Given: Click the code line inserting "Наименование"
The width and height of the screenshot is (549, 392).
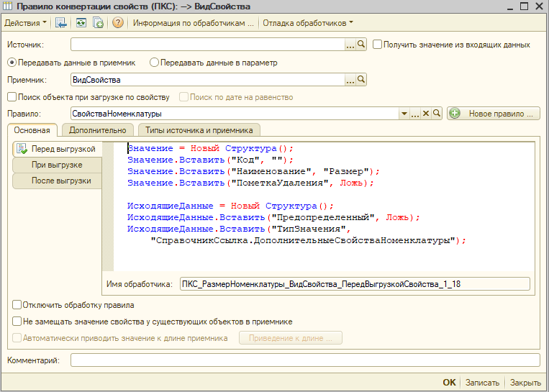Looking at the screenshot, I should (253, 171).
